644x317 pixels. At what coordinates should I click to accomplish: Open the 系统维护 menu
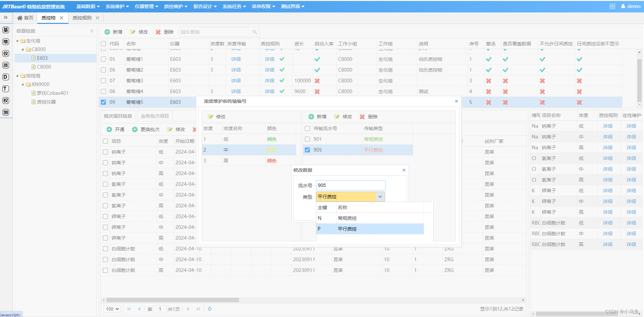point(117,6)
